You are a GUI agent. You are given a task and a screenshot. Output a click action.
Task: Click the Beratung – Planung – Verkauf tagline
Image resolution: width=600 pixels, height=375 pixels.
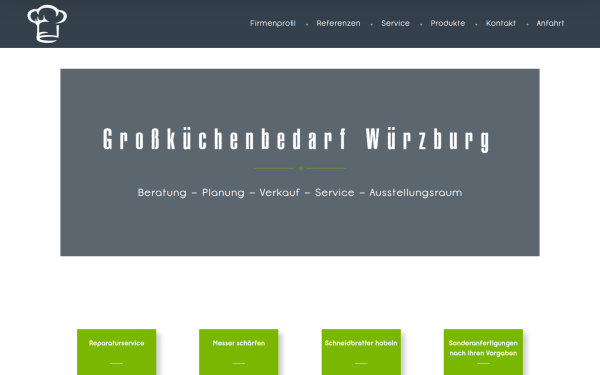tap(300, 192)
